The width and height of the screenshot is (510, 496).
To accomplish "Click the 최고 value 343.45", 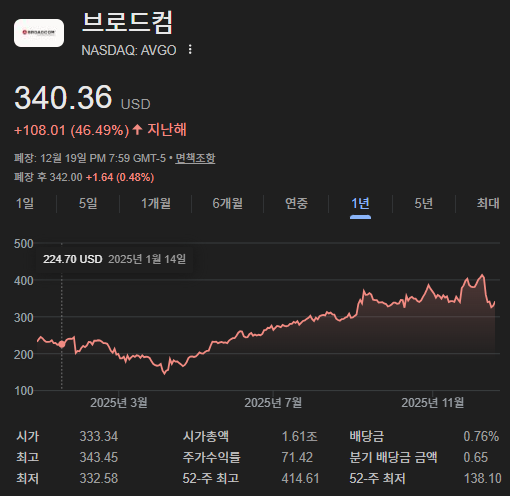I will [x=99, y=457].
